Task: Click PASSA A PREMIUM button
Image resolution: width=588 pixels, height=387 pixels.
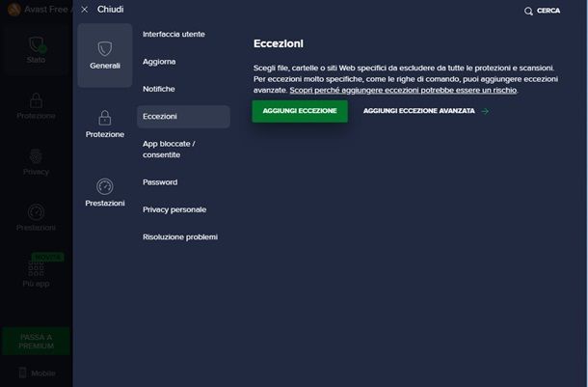Action: (36, 342)
